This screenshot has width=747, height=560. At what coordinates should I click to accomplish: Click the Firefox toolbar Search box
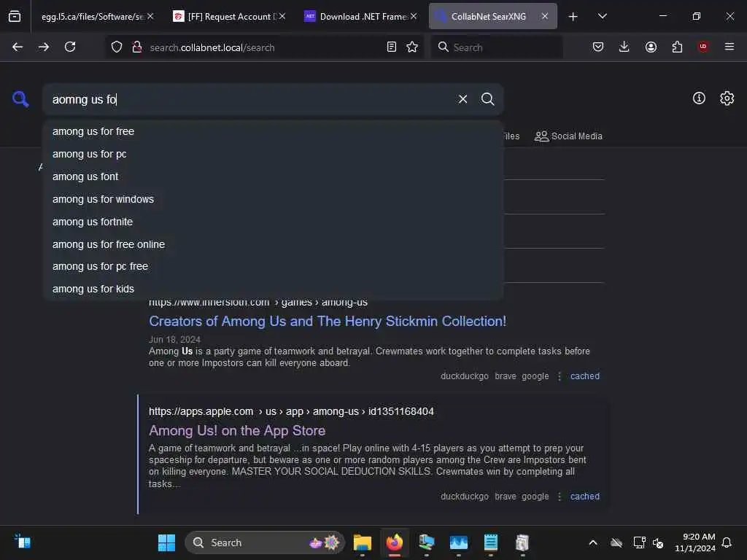[497, 47]
